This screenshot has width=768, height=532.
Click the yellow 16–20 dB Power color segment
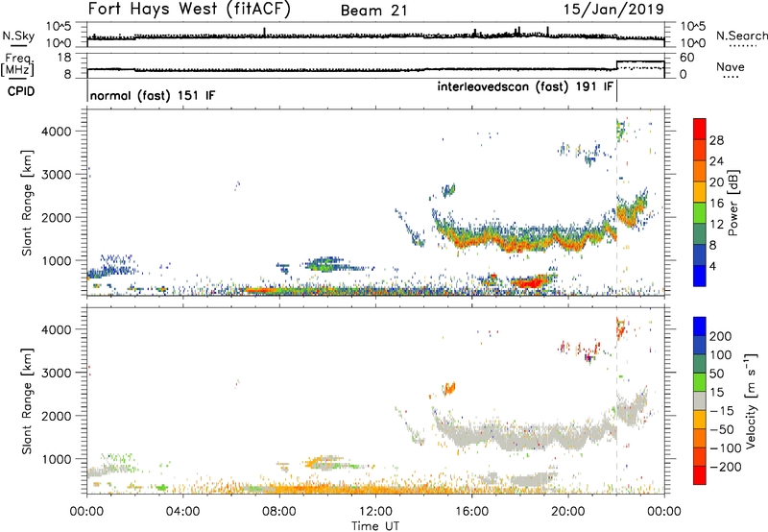pos(700,192)
